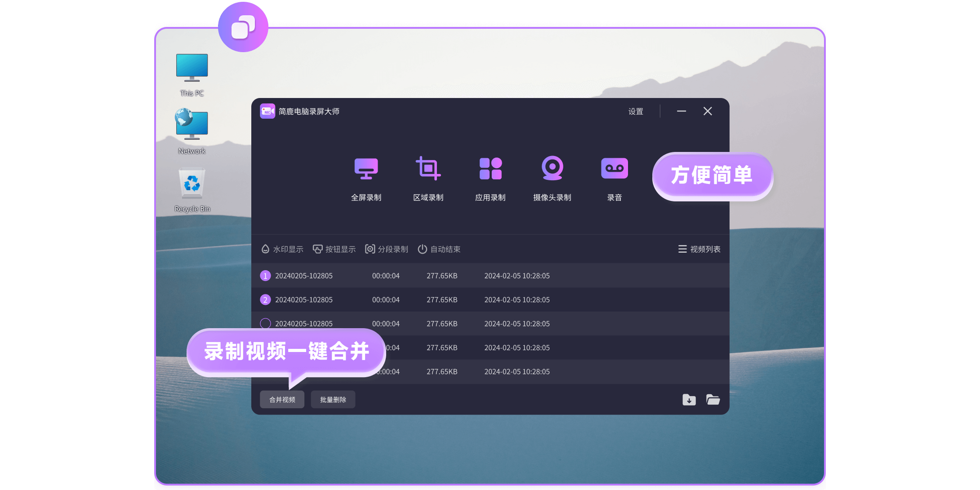Image resolution: width=980 pixels, height=490 pixels.
Task: Deselect the first video's checkbox marked 1
Action: pyautogui.click(x=265, y=276)
